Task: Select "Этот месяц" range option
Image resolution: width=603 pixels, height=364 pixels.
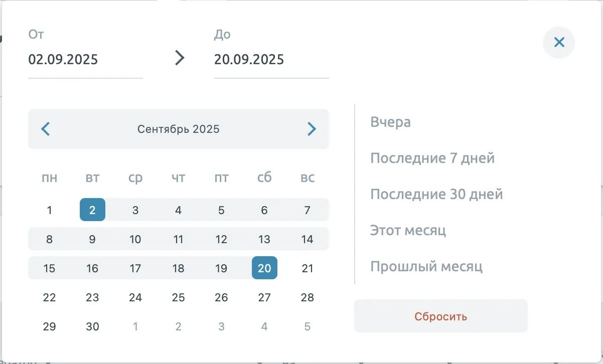Action: (x=408, y=231)
